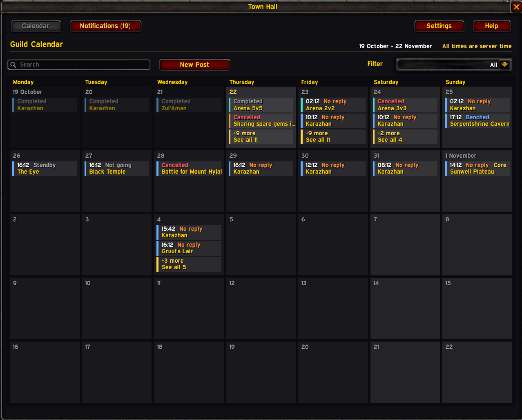Screen dimensions: 522x420
Task: Select the day cell numbered 20 November
Action: [333, 372]
